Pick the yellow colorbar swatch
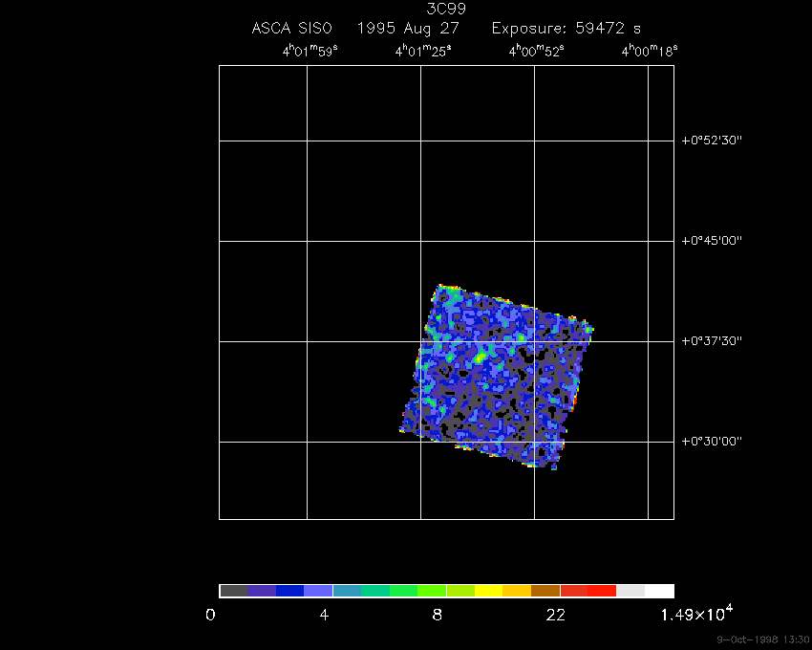The width and height of the screenshot is (812, 650). 488,591
